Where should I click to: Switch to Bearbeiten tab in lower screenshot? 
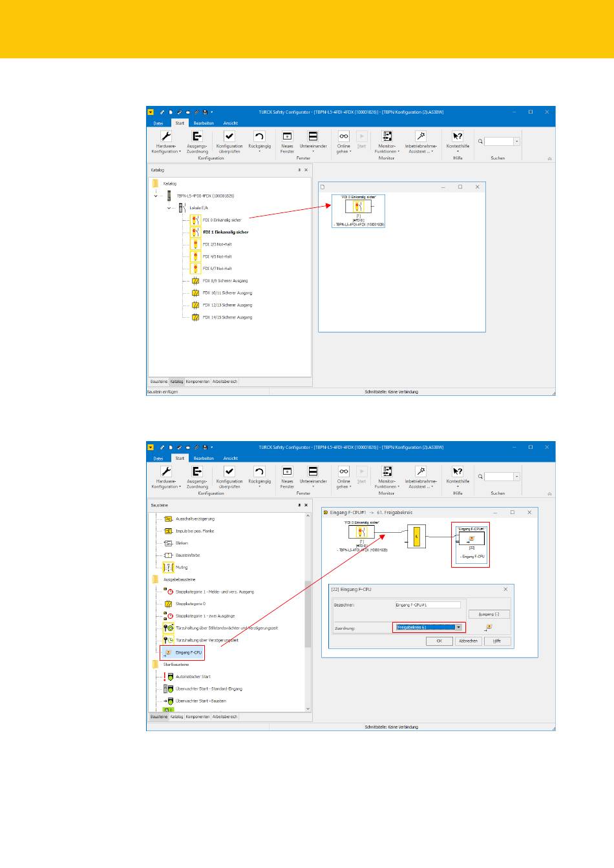click(x=204, y=458)
